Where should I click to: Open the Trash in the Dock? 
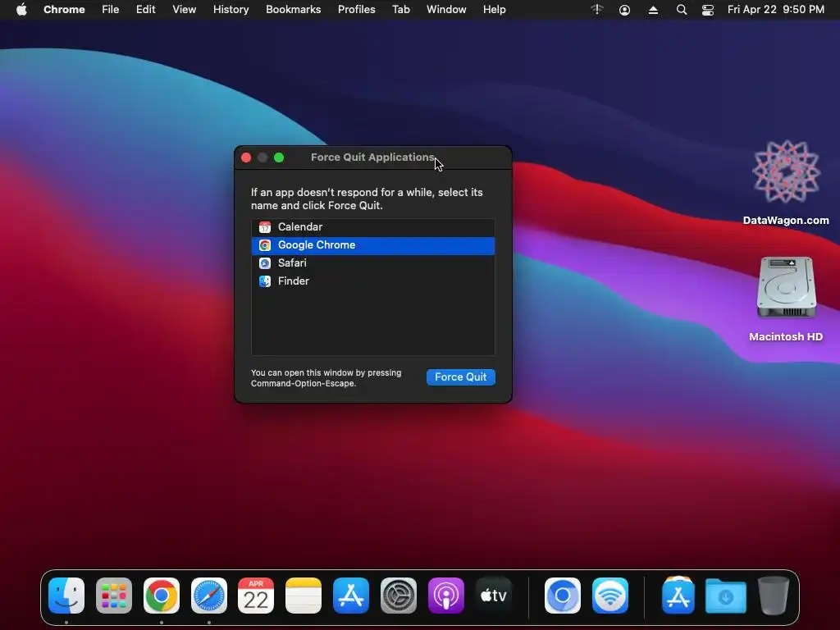click(773, 596)
